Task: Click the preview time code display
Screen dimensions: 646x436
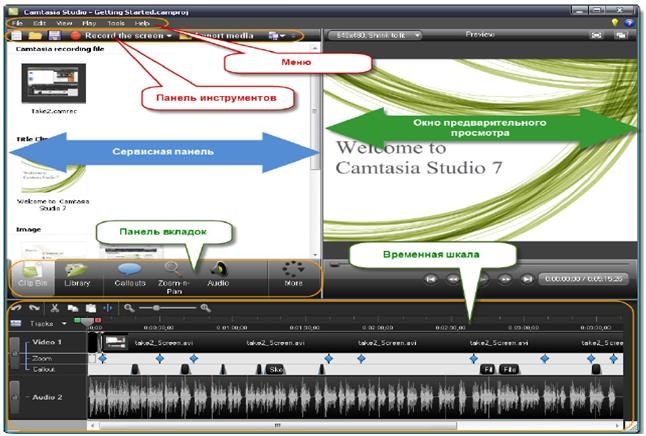Action: click(583, 279)
